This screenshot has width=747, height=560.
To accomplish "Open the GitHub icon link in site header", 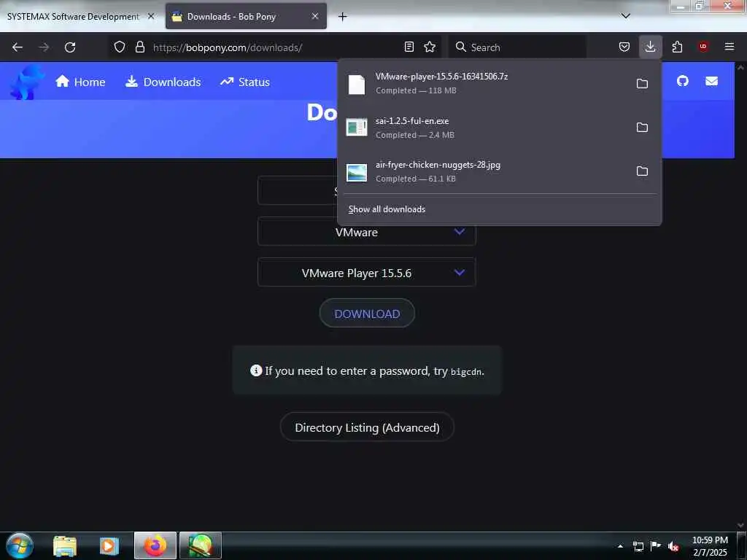I will click(x=683, y=82).
